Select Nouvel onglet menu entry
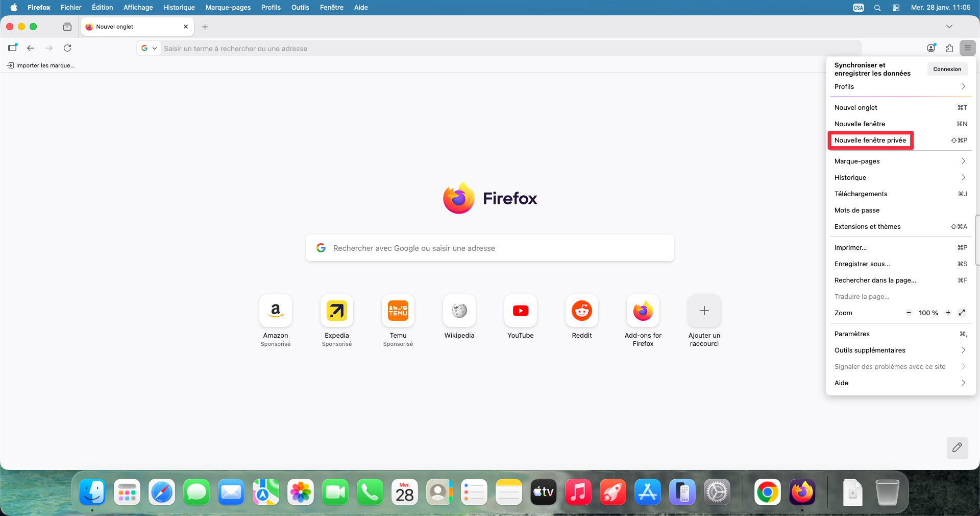Screen dimensions: 980x516 901,107
